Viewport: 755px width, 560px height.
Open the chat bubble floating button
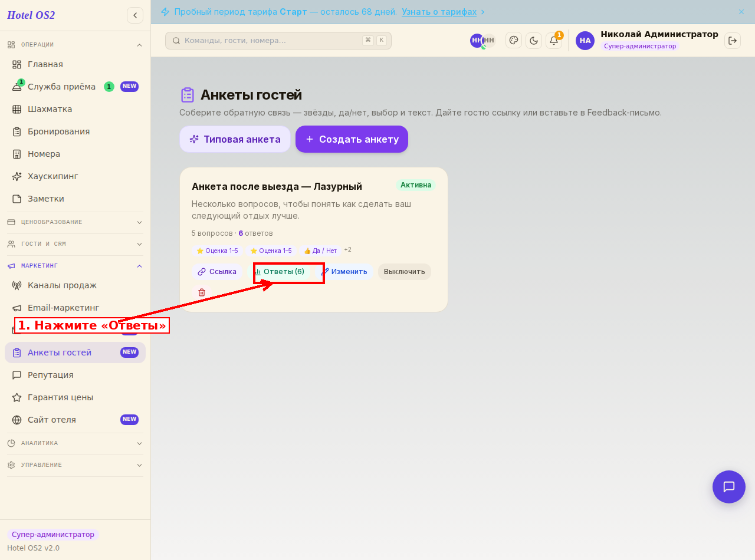729,487
